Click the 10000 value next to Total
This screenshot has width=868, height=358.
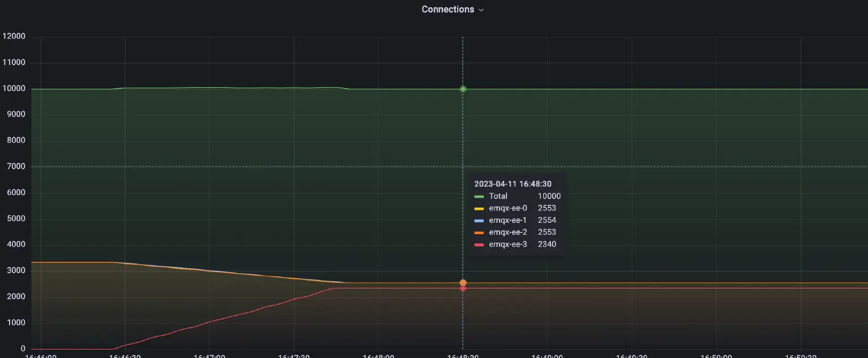[x=549, y=196]
